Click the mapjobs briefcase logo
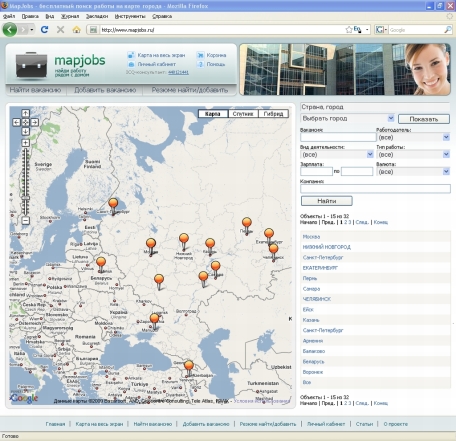Image resolution: width=456 pixels, height=441 pixels. 31,65
